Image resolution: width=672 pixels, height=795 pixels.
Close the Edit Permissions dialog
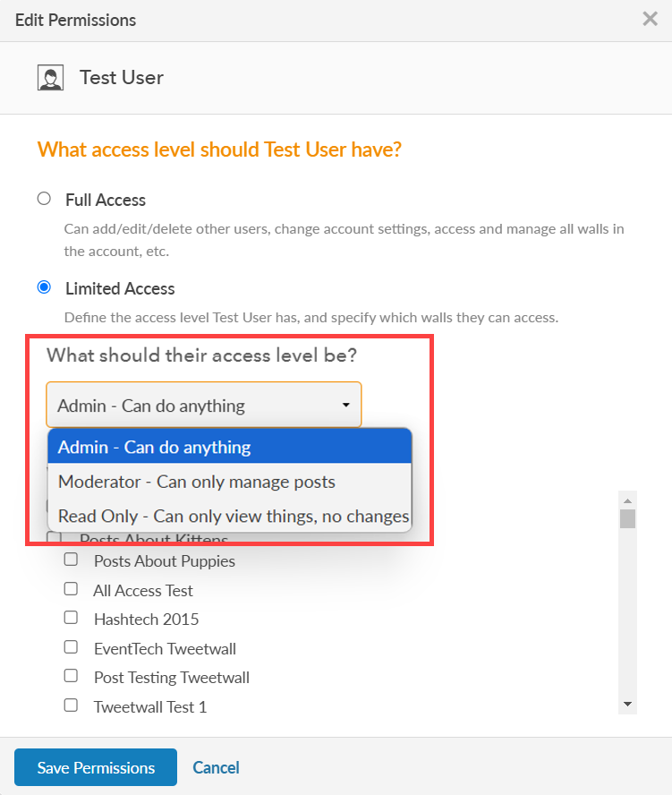coord(650,19)
